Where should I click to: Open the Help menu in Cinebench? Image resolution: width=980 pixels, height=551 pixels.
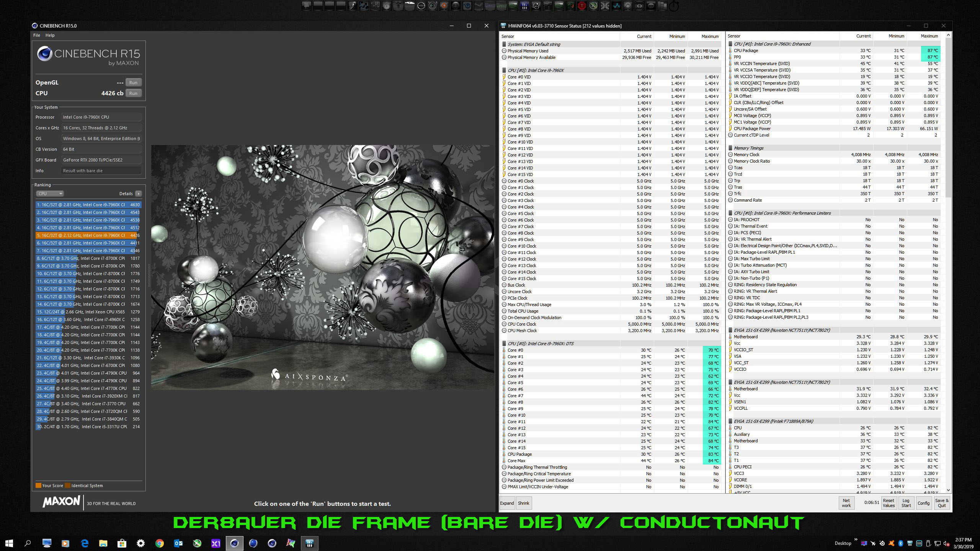pyautogui.click(x=50, y=35)
